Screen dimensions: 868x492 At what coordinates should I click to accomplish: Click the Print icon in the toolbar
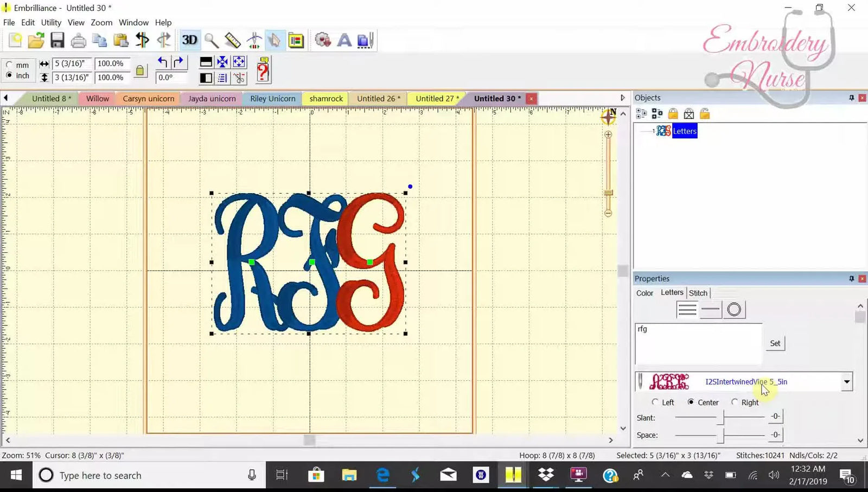coord(78,40)
